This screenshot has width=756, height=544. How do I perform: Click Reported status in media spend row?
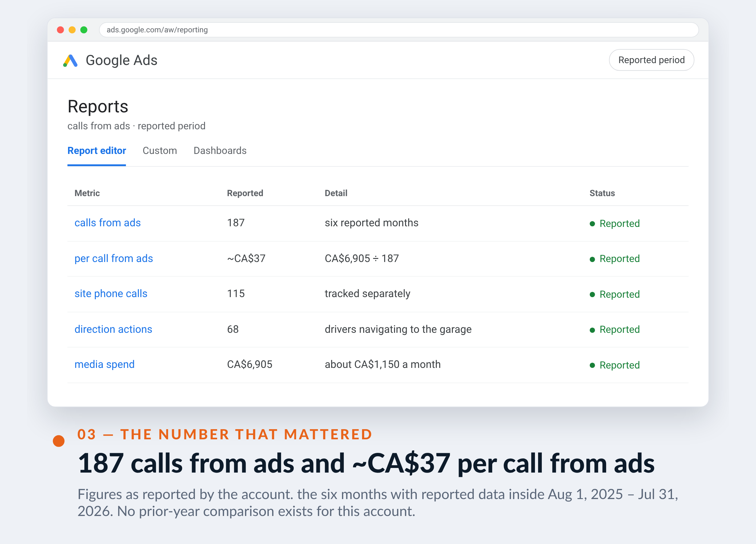tap(615, 365)
